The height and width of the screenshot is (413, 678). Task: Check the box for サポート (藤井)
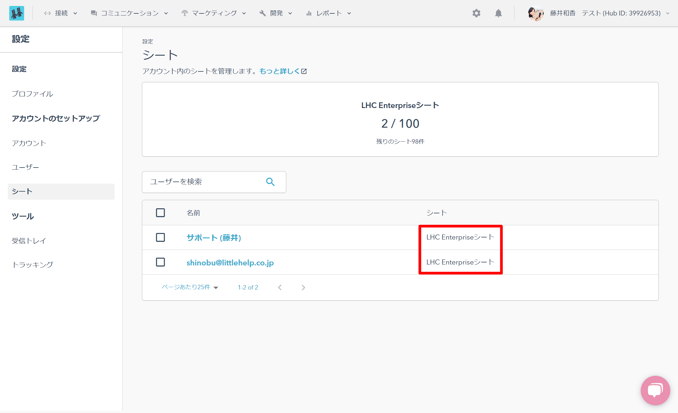160,238
